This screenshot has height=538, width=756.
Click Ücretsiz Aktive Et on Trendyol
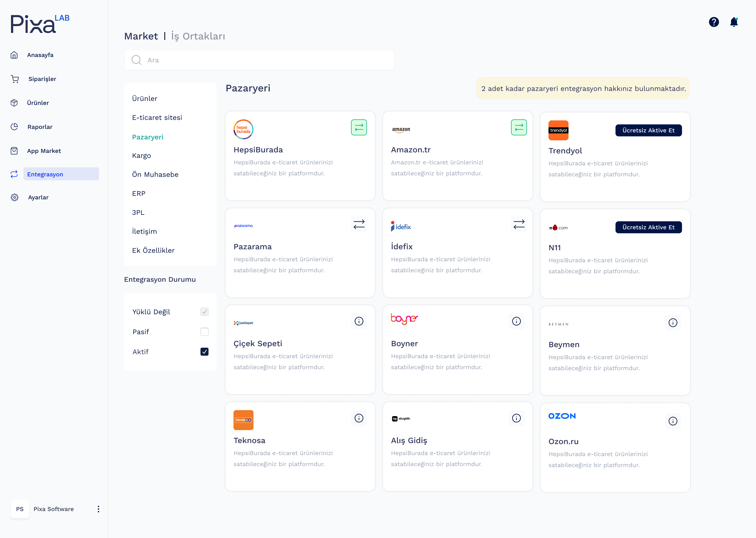[x=648, y=130]
